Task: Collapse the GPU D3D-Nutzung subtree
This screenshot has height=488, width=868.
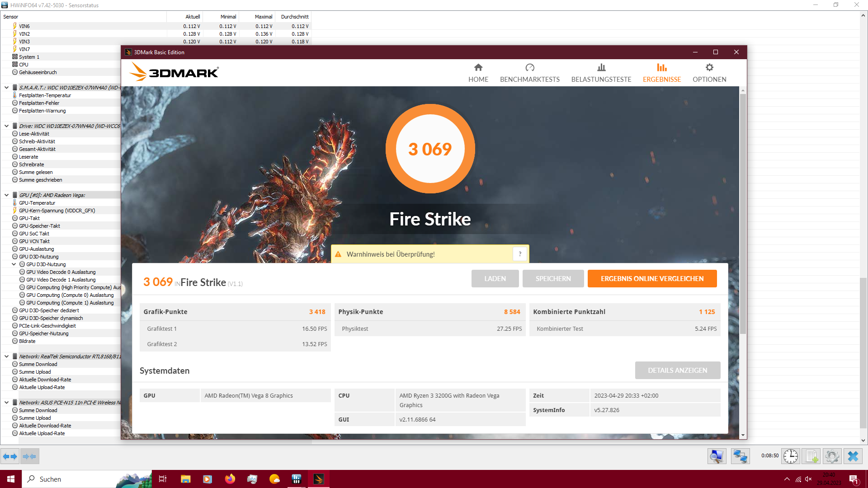Action: tap(14, 264)
